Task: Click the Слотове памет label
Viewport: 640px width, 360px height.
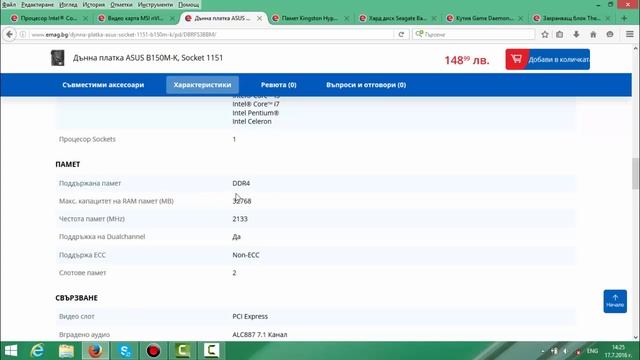Action: pyautogui.click(x=82, y=273)
